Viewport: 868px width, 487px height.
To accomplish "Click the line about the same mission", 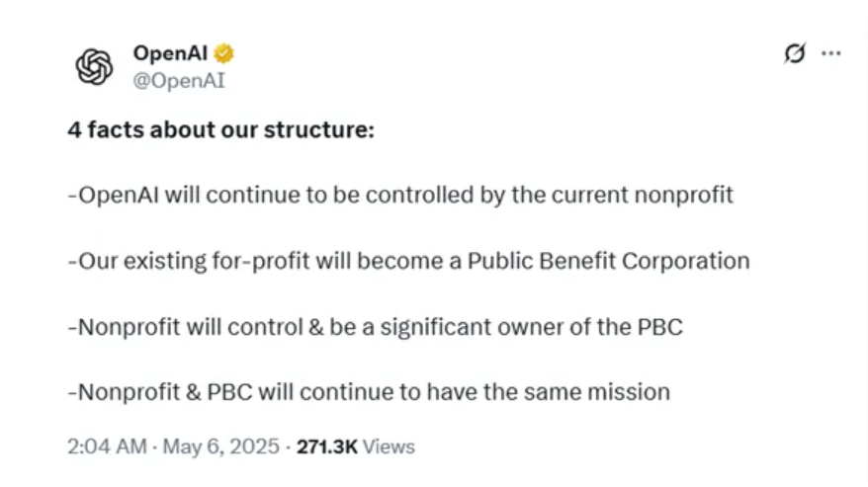I will pyautogui.click(x=369, y=392).
